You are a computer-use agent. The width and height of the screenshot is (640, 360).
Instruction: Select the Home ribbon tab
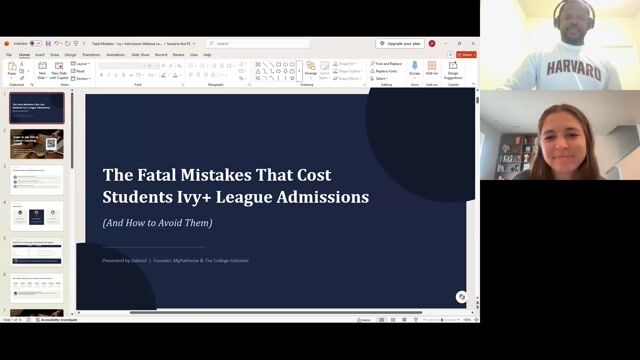(24, 55)
